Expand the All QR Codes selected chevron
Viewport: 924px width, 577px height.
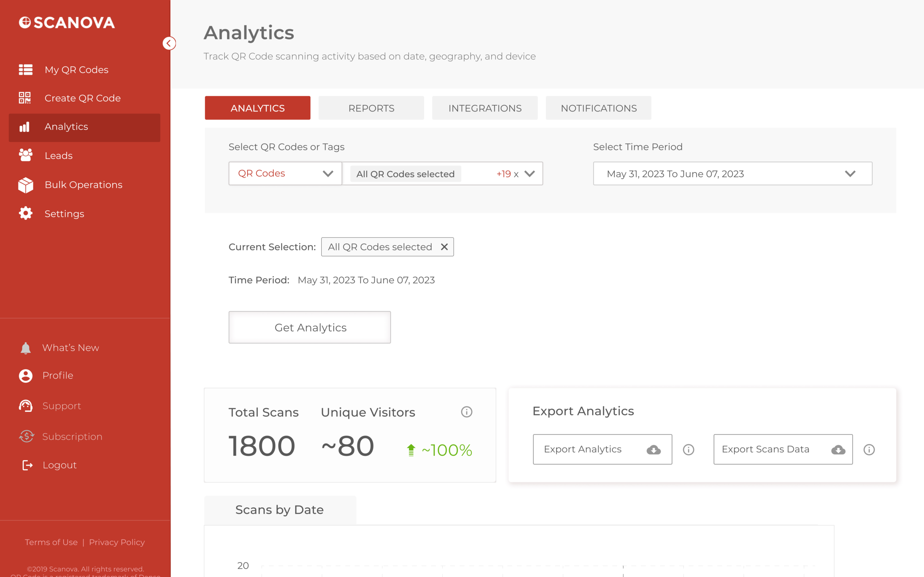530,174
